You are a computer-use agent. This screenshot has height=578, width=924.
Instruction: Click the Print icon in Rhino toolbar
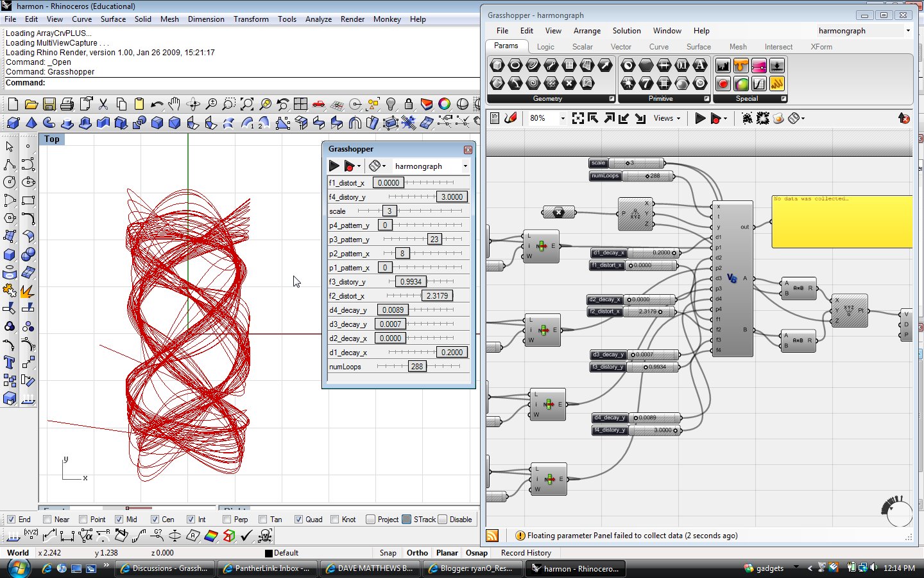tap(67, 104)
